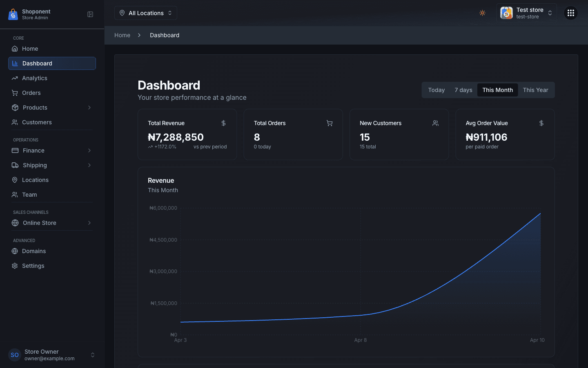The width and height of the screenshot is (588, 368).
Task: Open the Store Owner account menu chevron
Action: (93, 355)
